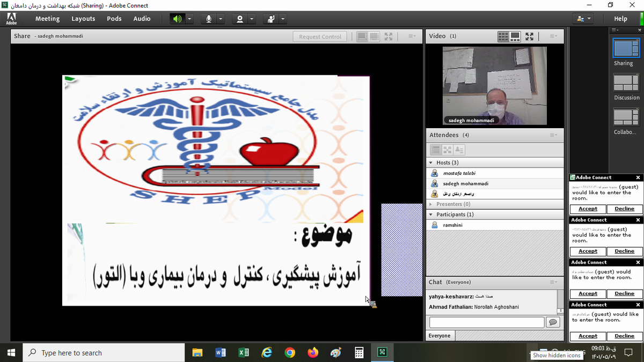Accept the first guest entry request

pos(588,209)
